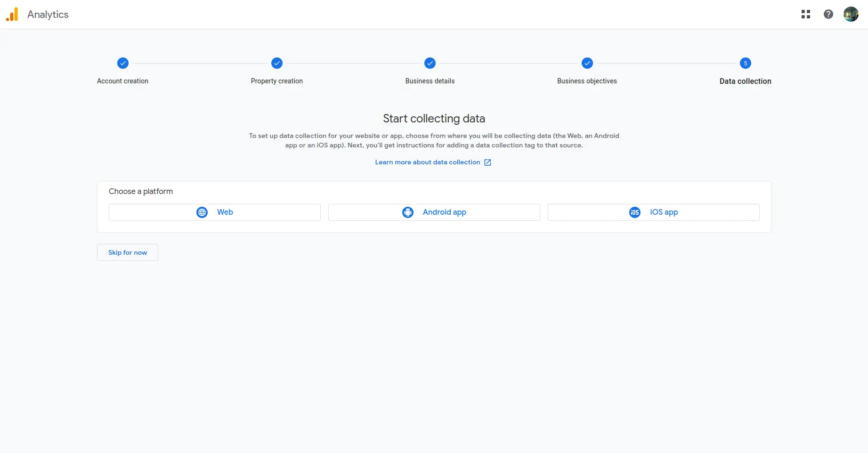Viewport: 868px width, 453px height.
Task: Choose the iOS app platform option
Action: click(653, 212)
